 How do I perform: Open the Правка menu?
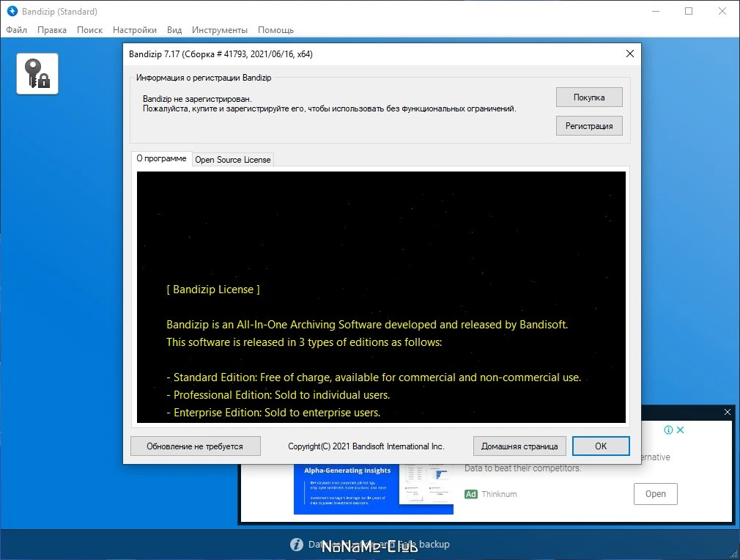tap(52, 30)
